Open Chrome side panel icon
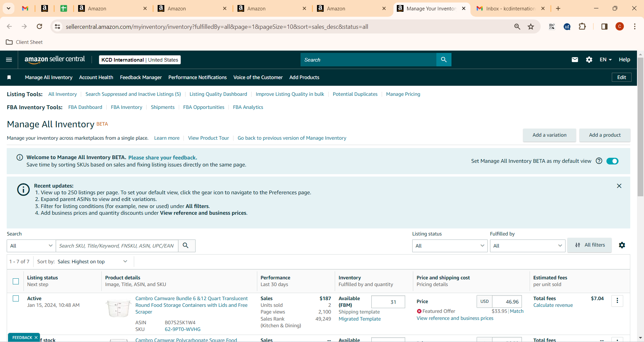Viewport: 644px width, 342px height. [604, 26]
